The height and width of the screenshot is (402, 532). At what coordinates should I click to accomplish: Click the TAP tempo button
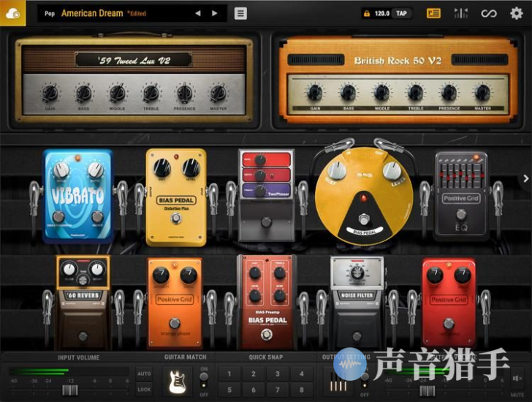(401, 14)
